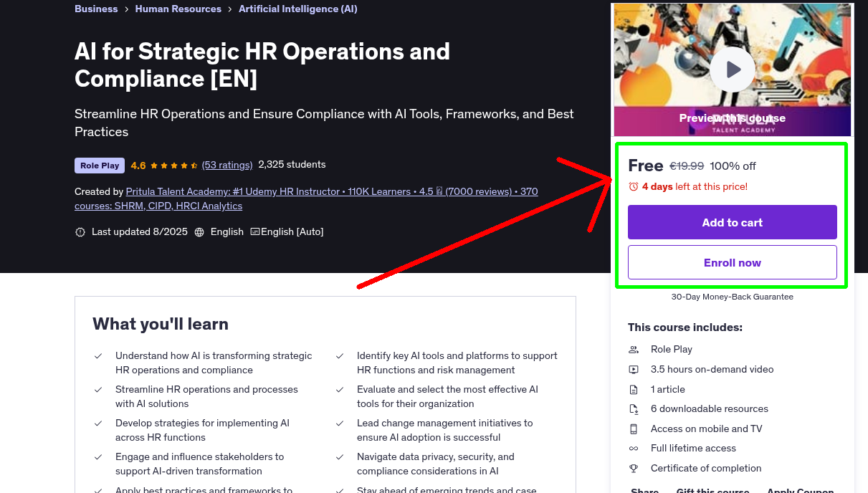Image resolution: width=868 pixels, height=493 pixels.
Task: Click checkmark beside 'Evaluate and select the most effective'
Action: pyautogui.click(x=340, y=389)
